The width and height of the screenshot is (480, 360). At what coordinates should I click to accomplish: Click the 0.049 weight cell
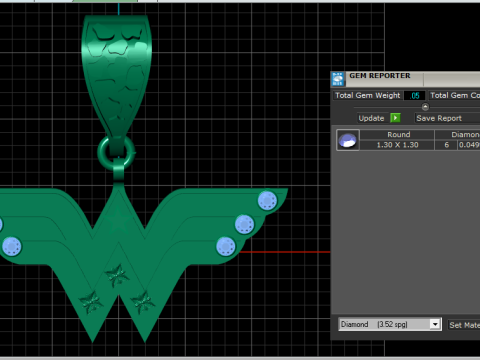pos(469,145)
